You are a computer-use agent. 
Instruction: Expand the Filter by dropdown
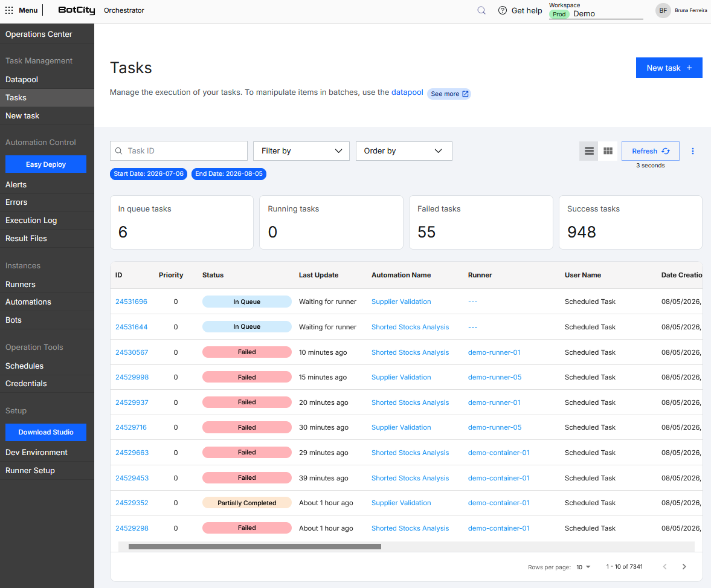point(301,151)
